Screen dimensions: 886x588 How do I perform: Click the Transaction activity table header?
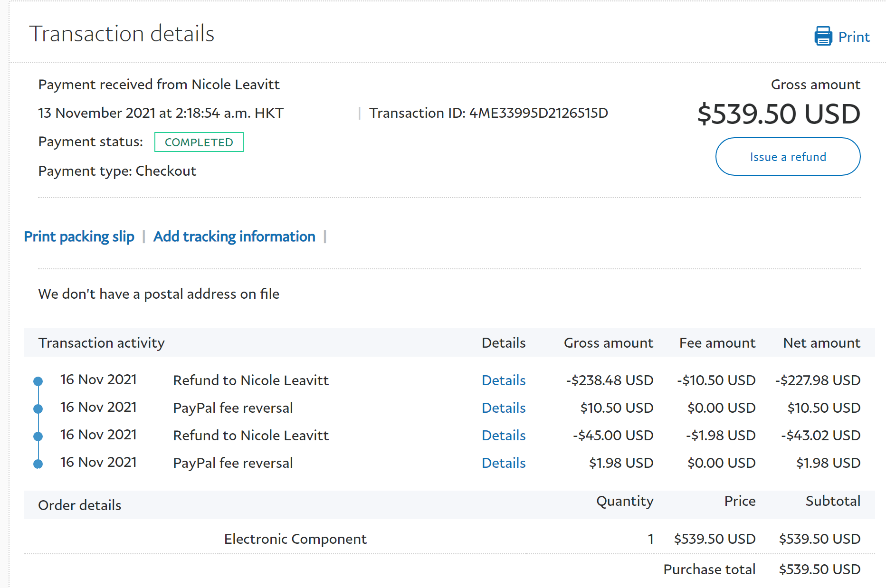[101, 343]
